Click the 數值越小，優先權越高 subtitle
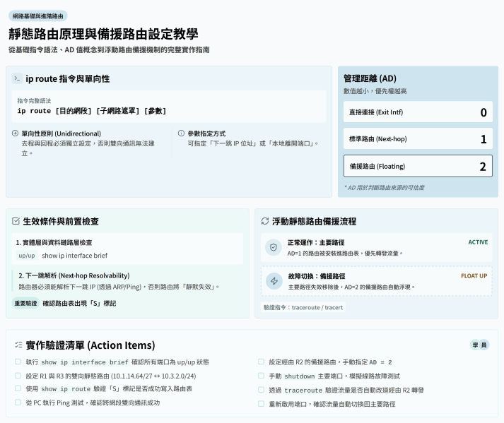 point(375,91)
